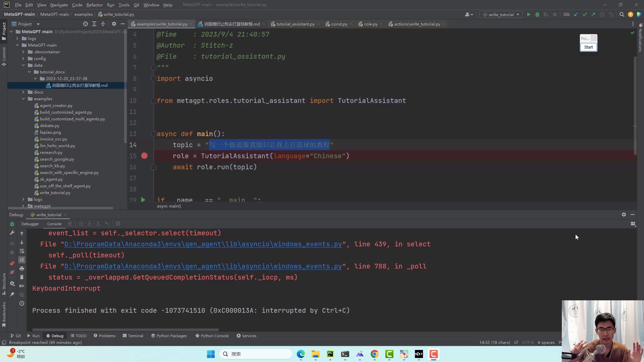Click the editor vertical scrollbar
The image size is (644, 362).
point(635,106)
